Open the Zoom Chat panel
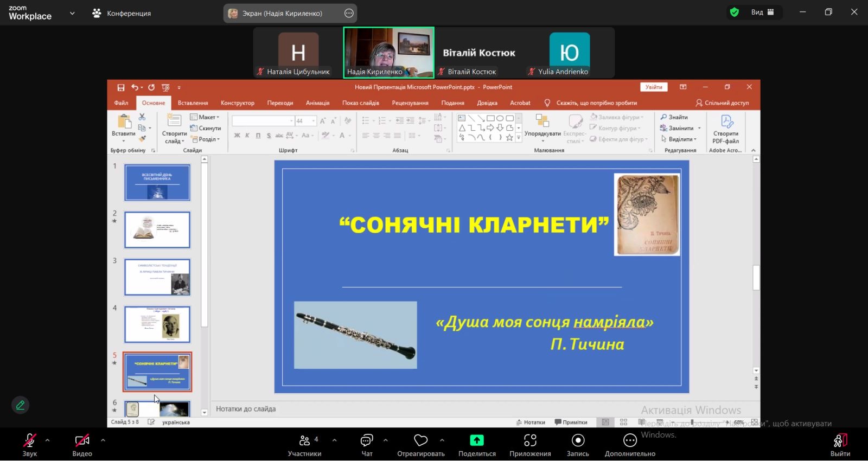Viewport: 868px width, 461px height. 367,441
